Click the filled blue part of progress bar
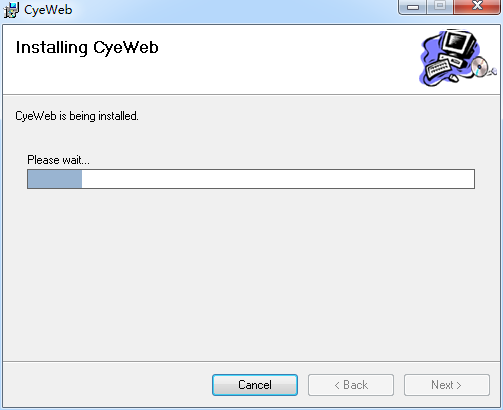Image resolution: width=503 pixels, height=410 pixels. [55, 179]
